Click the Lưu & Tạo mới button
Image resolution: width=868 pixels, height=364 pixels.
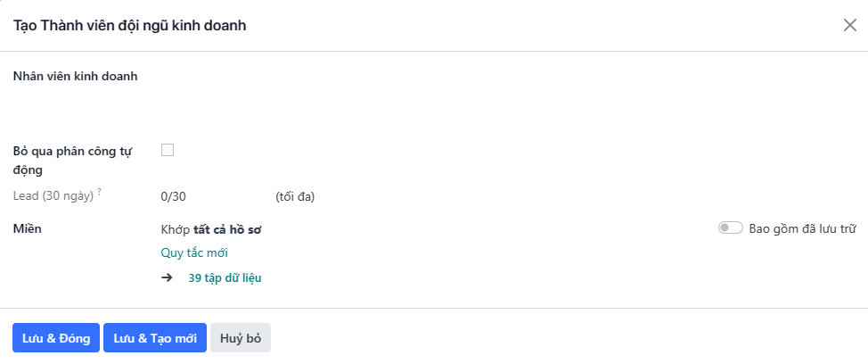coord(155,338)
